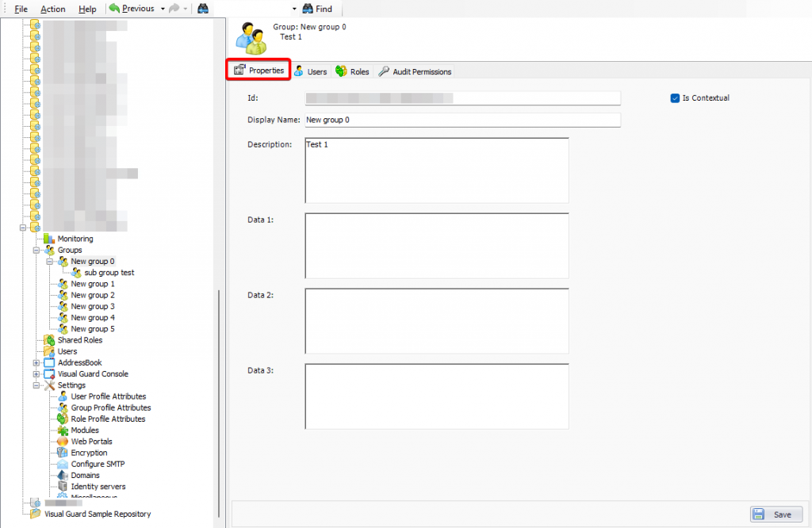Click the Find button in toolbar
Viewport: 812px width, 528px height.
click(317, 9)
